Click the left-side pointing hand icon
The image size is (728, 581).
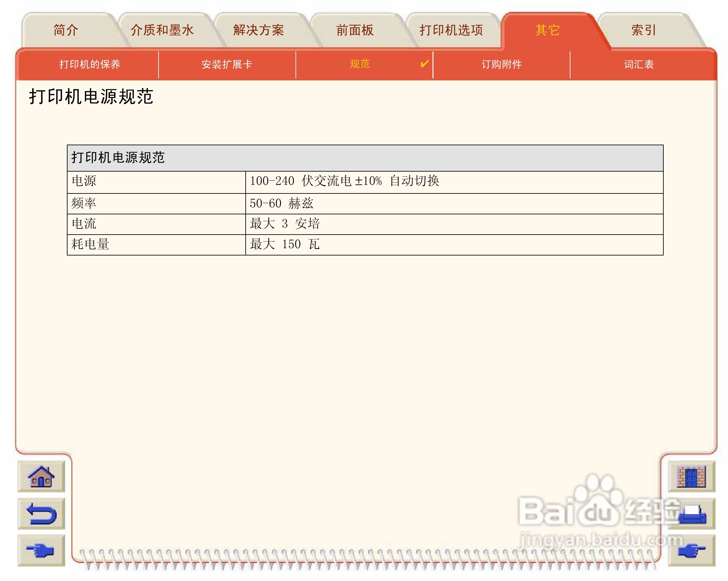41,550
